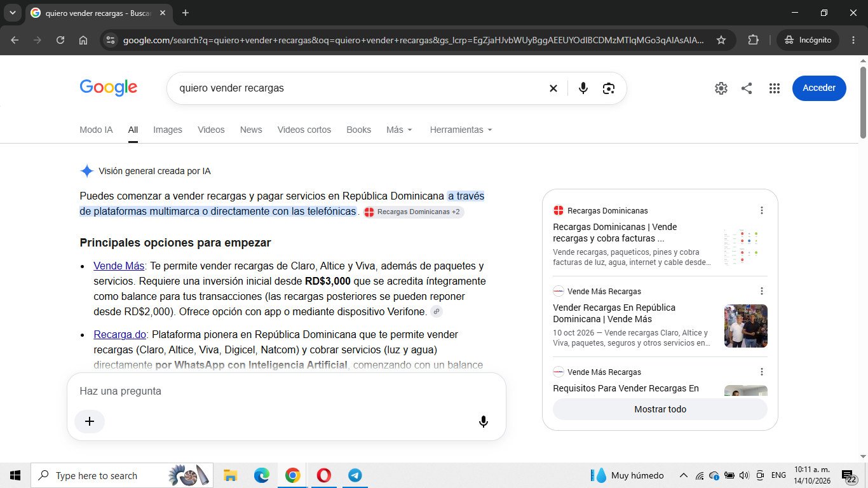Screen dimensions: 868x488
Task: View site information icon in address bar
Action: click(x=111, y=40)
